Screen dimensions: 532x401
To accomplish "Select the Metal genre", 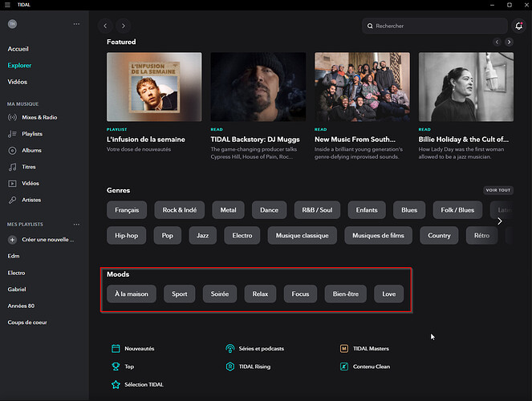I will [229, 210].
